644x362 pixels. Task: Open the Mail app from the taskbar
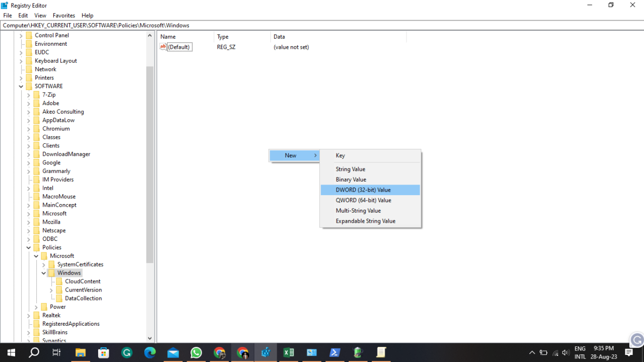coord(173,352)
